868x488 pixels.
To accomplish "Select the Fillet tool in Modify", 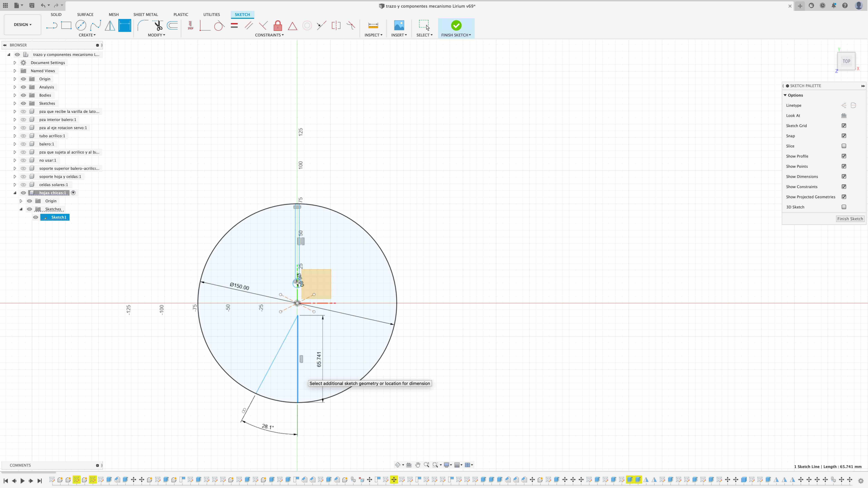I will click(x=143, y=26).
